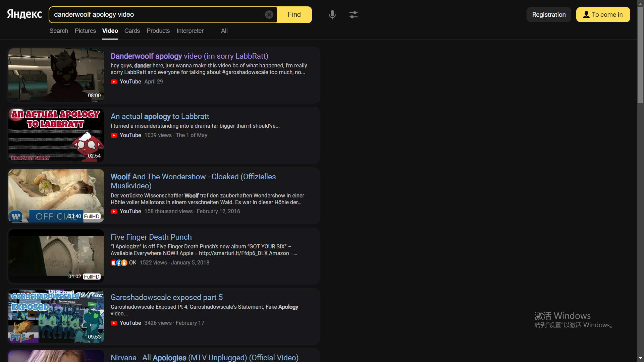Click the Yandex logo
The width and height of the screenshot is (644, 362).
click(x=24, y=14)
